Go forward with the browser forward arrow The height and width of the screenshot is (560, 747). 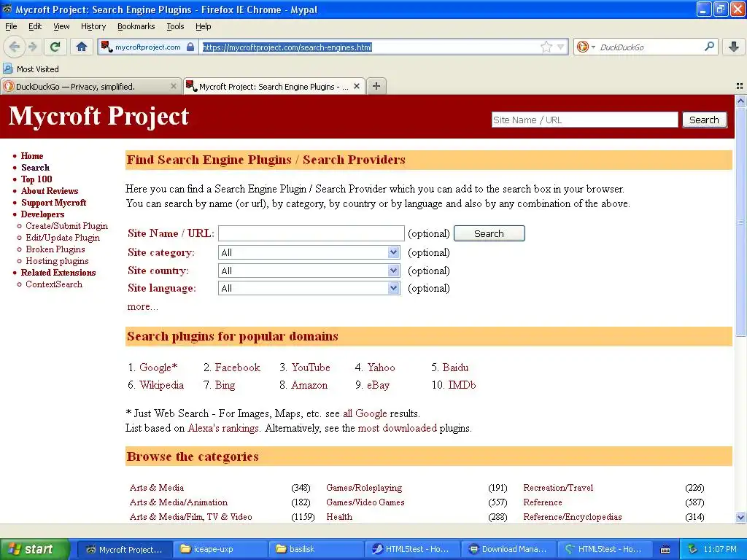click(x=33, y=47)
